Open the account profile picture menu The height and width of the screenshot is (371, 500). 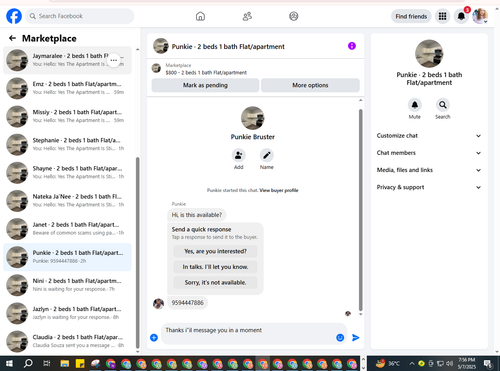point(480,16)
